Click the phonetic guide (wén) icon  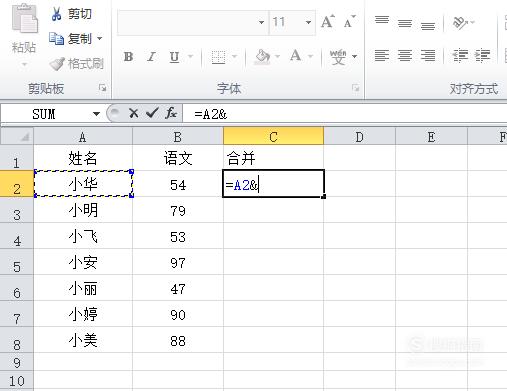click(x=338, y=57)
